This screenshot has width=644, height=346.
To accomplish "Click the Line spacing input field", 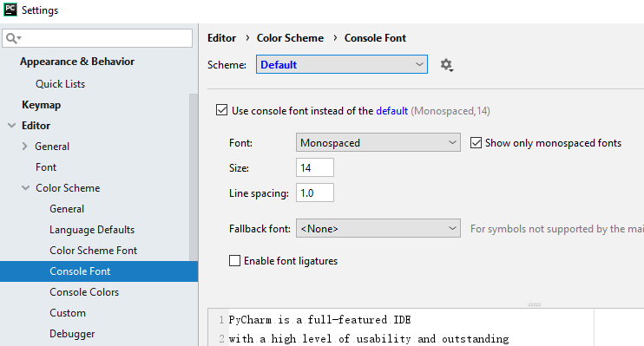I will click(x=314, y=193).
